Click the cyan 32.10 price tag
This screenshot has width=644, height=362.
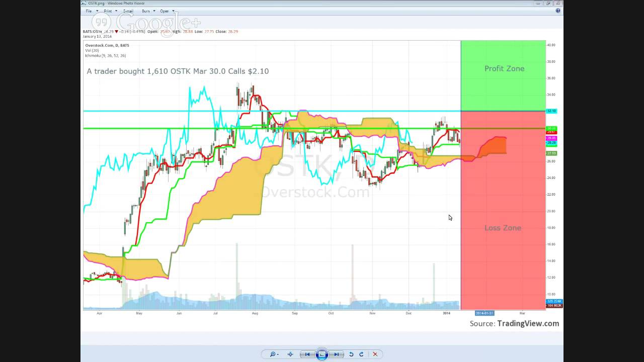tap(551, 111)
